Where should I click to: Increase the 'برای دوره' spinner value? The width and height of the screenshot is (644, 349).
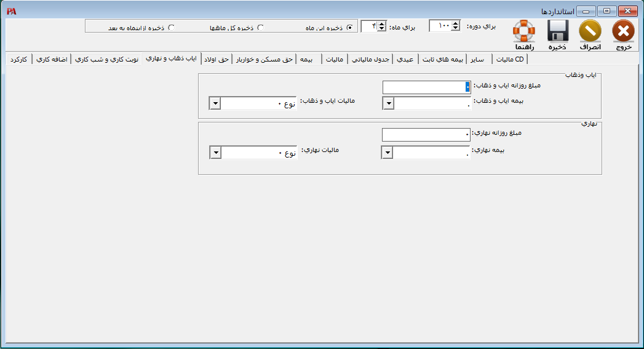pos(455,23)
